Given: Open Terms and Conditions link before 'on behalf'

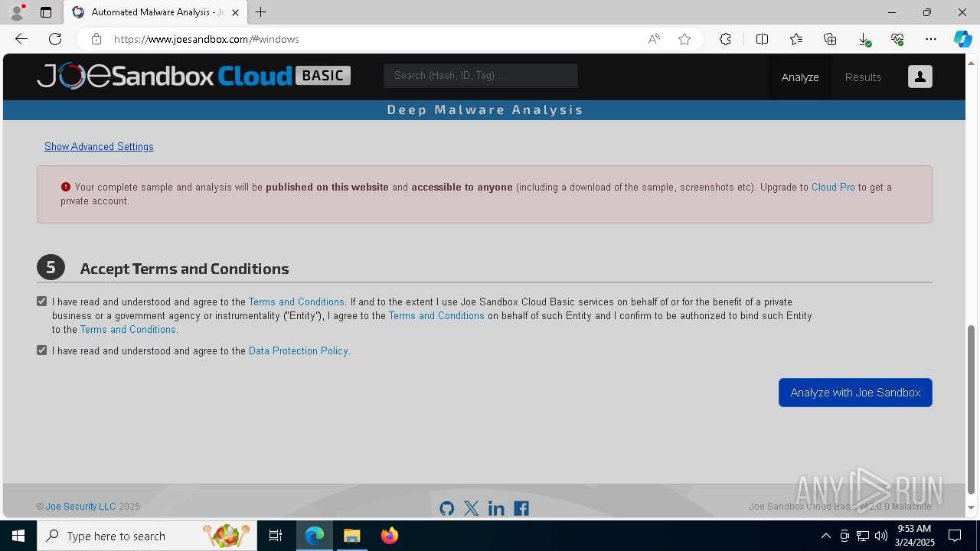Looking at the screenshot, I should click(x=436, y=315).
